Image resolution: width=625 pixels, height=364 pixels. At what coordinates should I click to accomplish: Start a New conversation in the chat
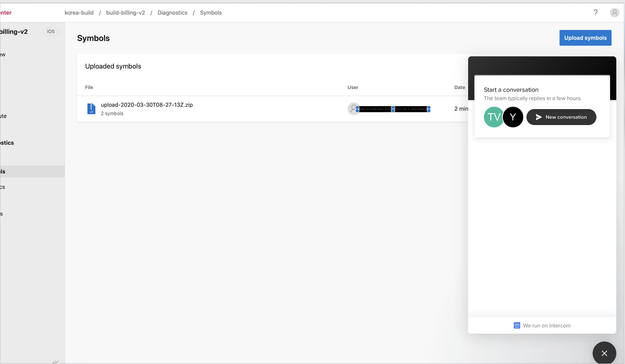[562, 117]
